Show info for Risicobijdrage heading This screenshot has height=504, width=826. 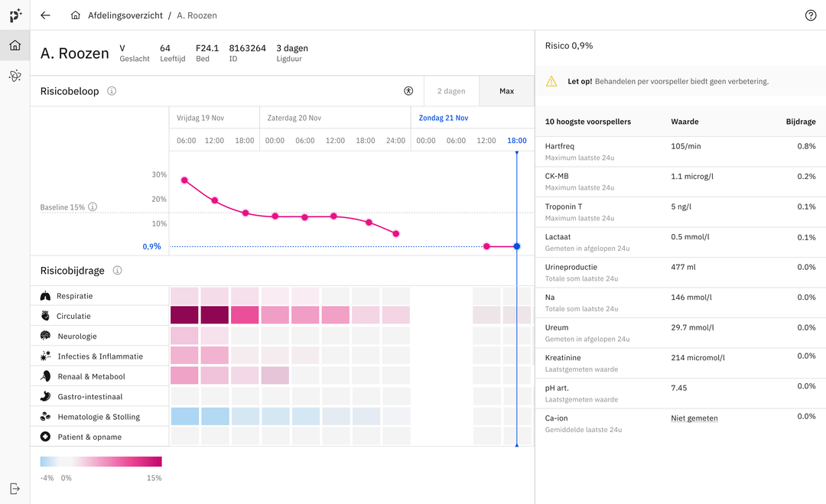click(118, 270)
